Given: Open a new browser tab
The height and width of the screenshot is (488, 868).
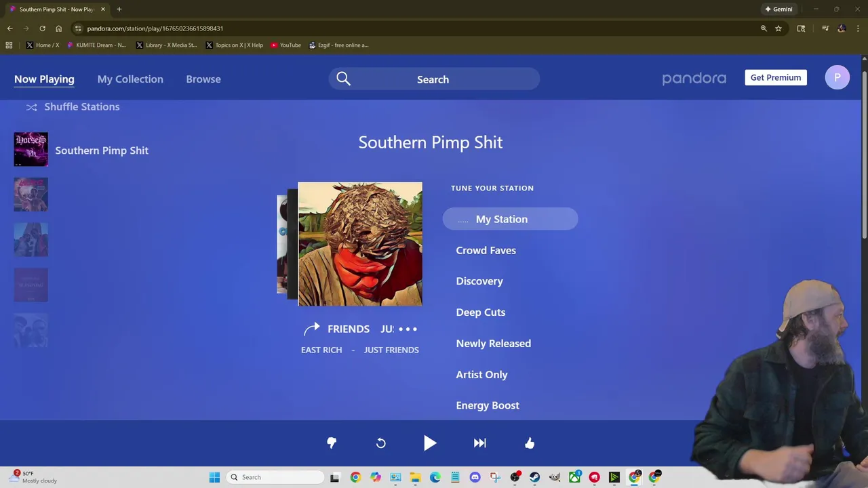Looking at the screenshot, I should pos(119,9).
